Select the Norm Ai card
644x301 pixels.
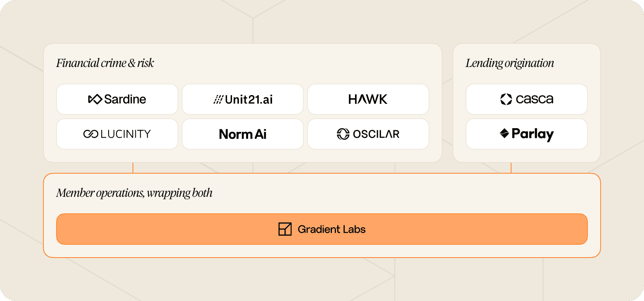pyautogui.click(x=243, y=134)
